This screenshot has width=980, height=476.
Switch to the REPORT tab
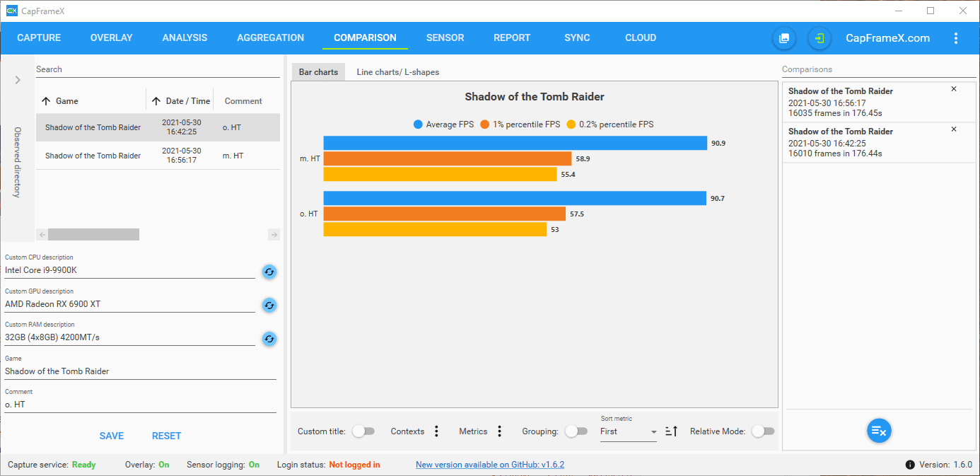pyautogui.click(x=512, y=38)
